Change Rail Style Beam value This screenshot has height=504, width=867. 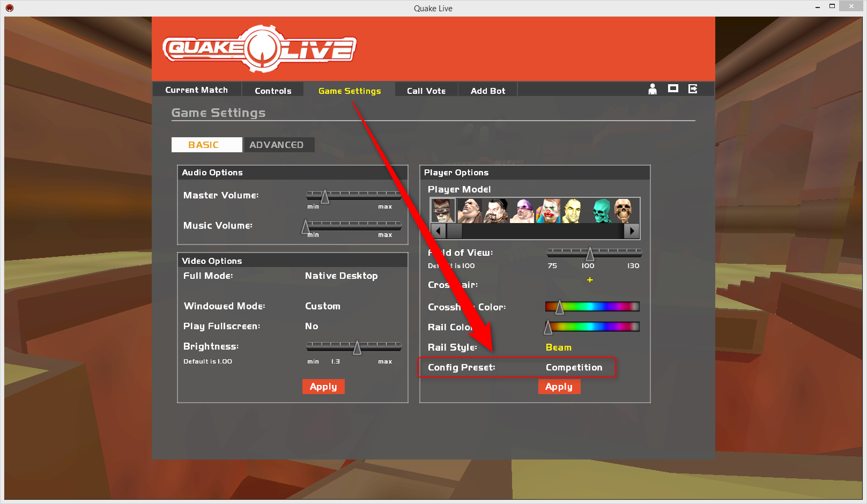pyautogui.click(x=559, y=347)
